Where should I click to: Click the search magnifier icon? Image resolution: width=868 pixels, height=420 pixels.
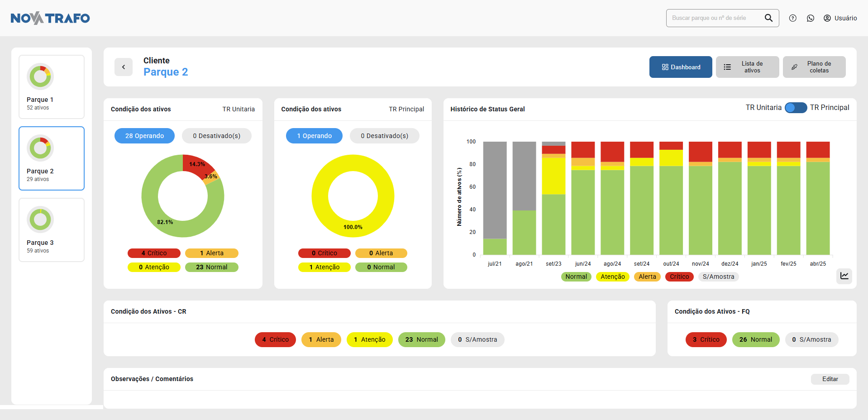click(x=768, y=18)
